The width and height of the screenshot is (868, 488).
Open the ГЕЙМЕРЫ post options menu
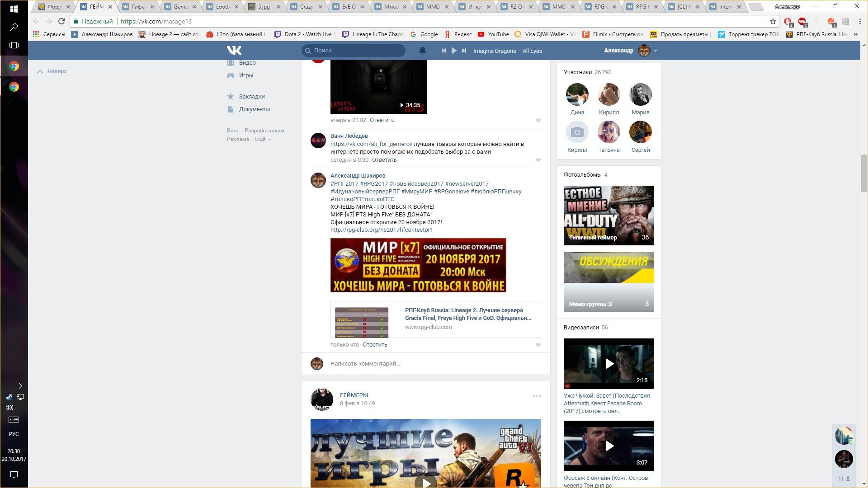[x=537, y=396]
